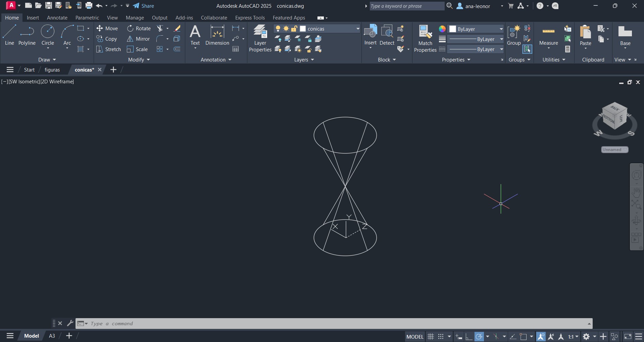This screenshot has width=644, height=342.
Task: Open the ByLayer color dropdown
Action: pyautogui.click(x=501, y=29)
